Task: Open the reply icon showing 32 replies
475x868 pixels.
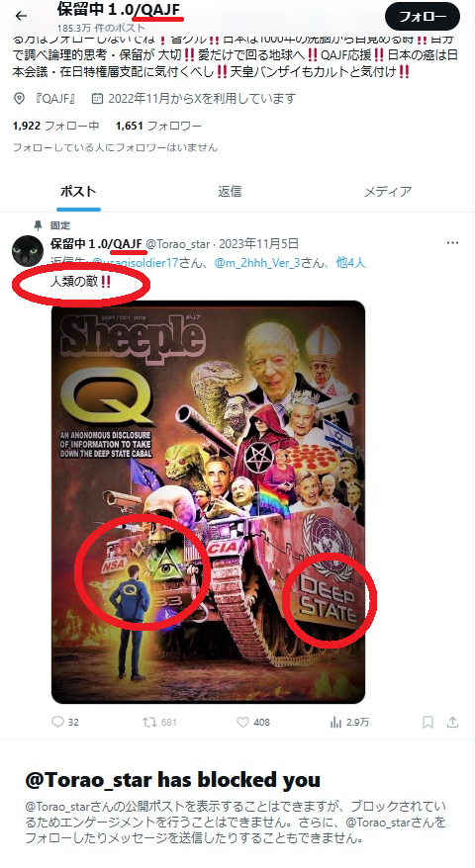Action: point(57,722)
